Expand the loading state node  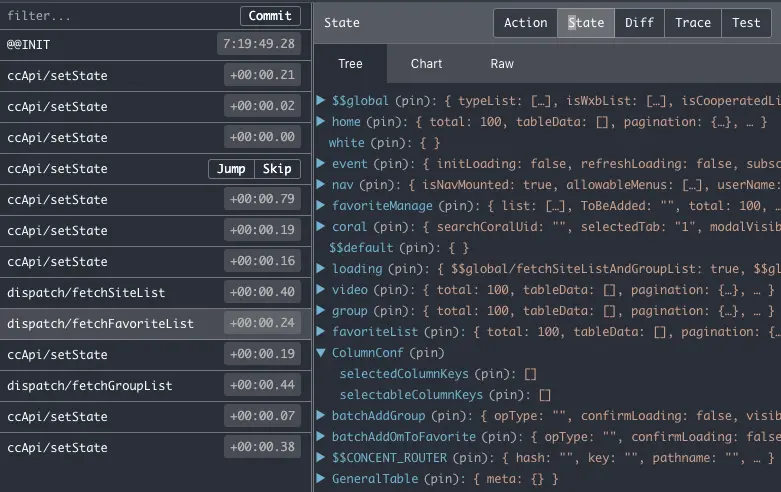[x=321, y=268]
